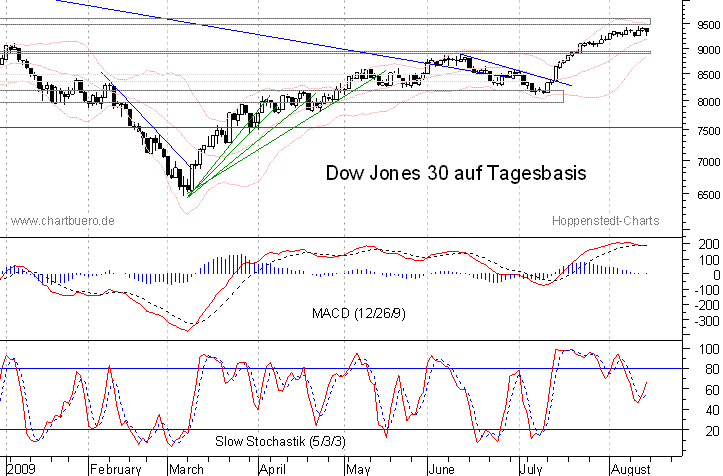This screenshot has height=476, width=723.
Task: Click the MACD axis value 200
Action: (709, 244)
